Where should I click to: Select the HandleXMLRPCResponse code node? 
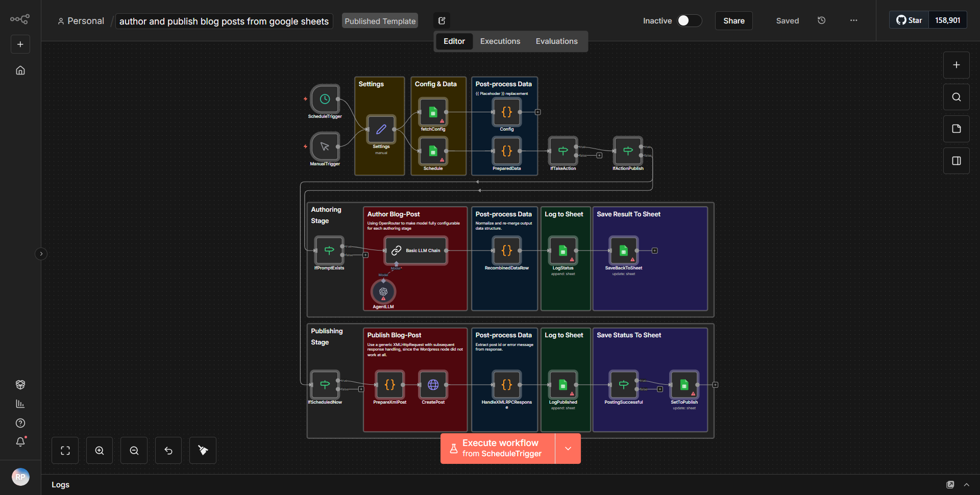[507, 385]
